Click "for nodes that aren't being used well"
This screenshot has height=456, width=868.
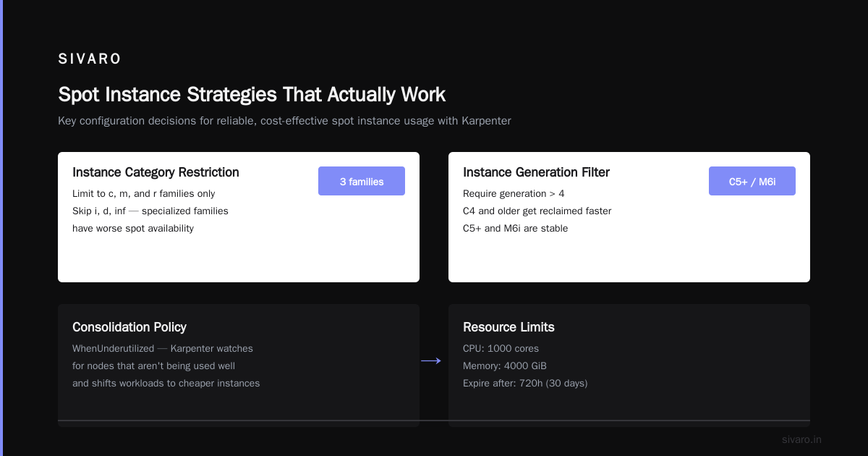153,366
